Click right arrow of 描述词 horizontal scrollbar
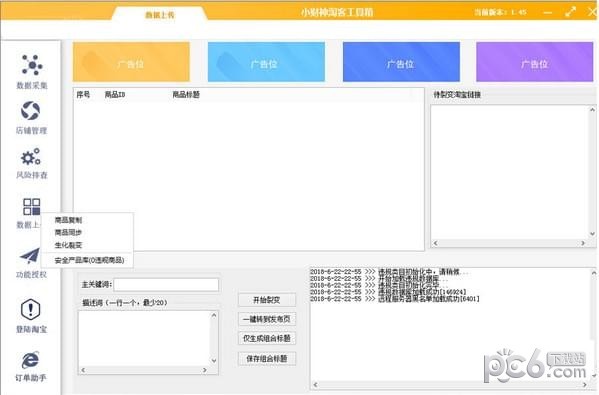 (204, 370)
